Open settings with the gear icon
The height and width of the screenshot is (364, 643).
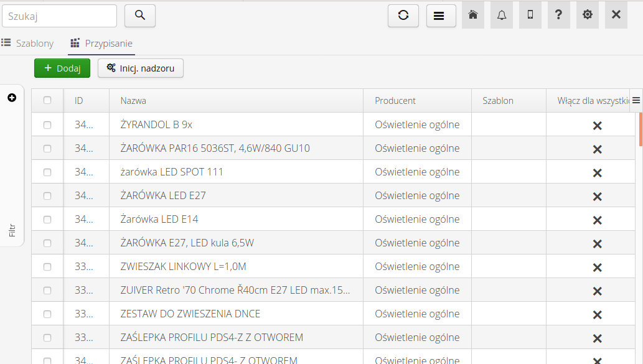point(587,15)
